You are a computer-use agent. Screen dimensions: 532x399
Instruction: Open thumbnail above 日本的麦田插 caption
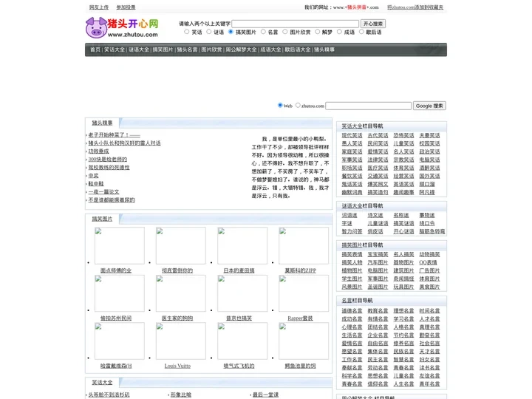point(242,245)
